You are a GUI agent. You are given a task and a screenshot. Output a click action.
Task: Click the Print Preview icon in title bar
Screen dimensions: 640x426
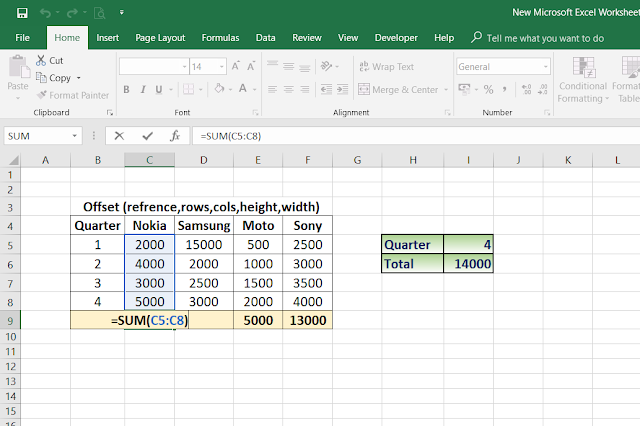[x=100, y=13]
